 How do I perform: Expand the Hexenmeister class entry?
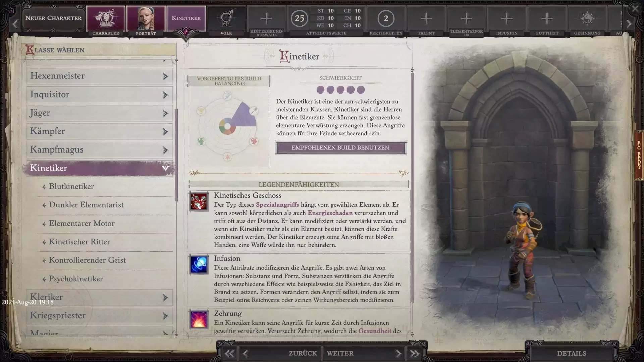pos(100,76)
